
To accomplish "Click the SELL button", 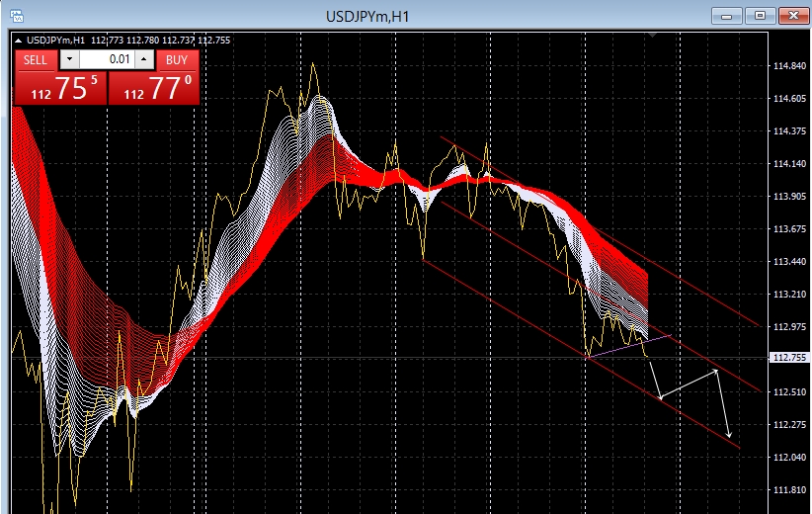I will 36,60.
